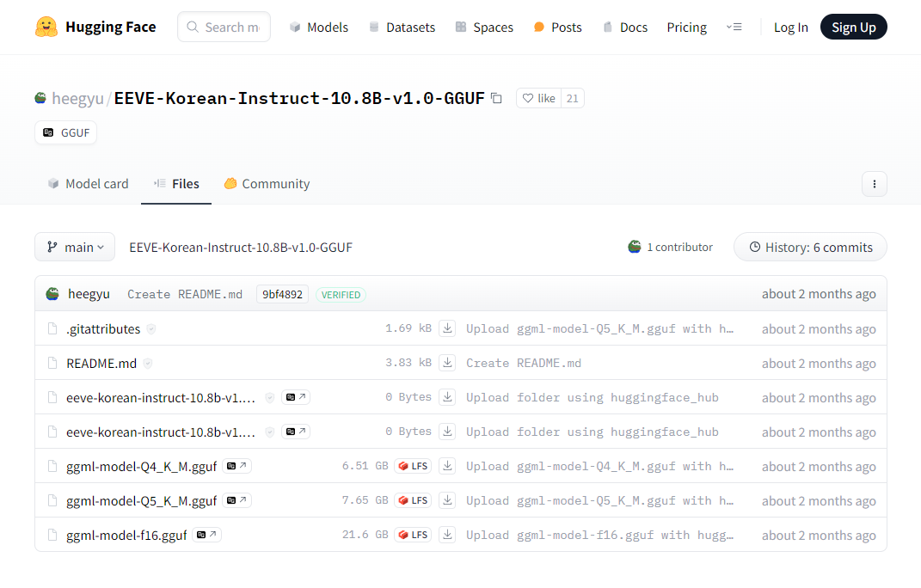Click the VERIFIED badge
This screenshot has height=588, width=921.
[x=341, y=295]
